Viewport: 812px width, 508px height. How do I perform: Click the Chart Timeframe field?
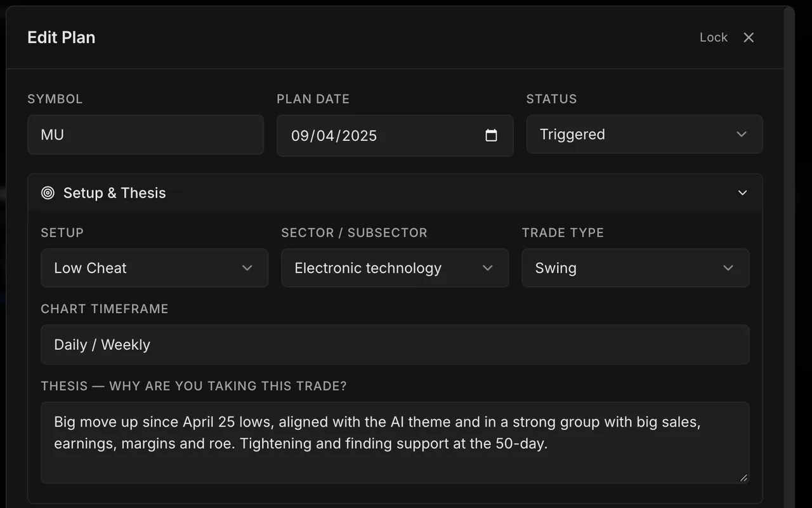(395, 345)
